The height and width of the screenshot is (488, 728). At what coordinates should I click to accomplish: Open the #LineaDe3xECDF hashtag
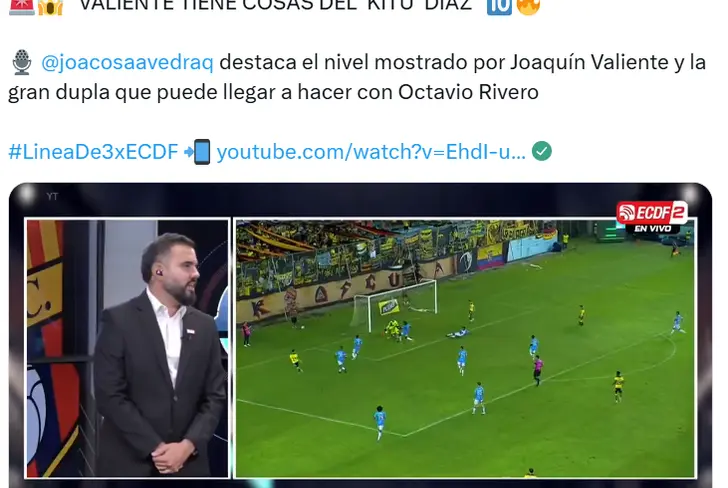point(93,152)
